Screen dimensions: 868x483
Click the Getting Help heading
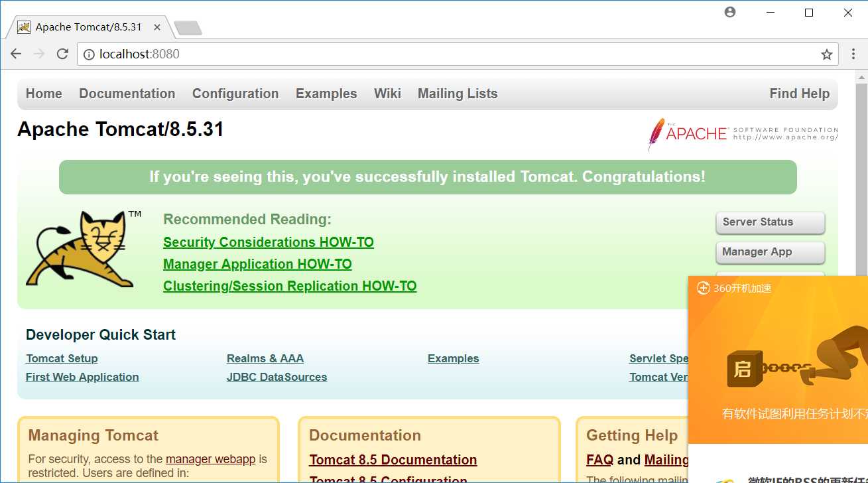tap(632, 436)
